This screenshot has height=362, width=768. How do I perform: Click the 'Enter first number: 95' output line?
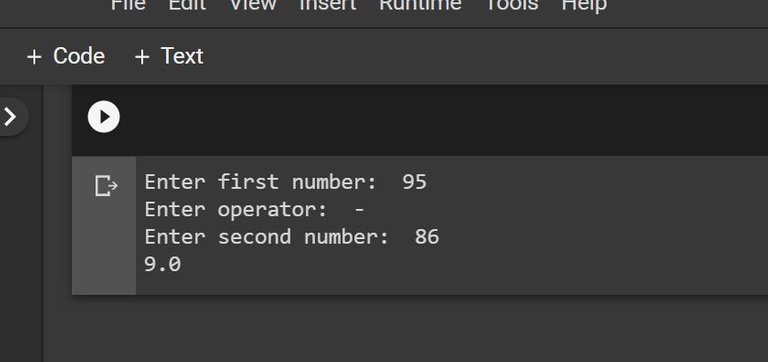tap(286, 182)
